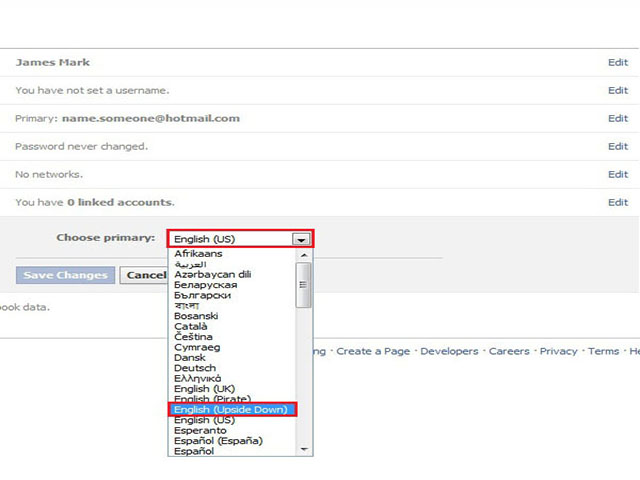Image resolution: width=640 pixels, height=480 pixels.
Task: Click the scroll up arrow in dropdown
Action: click(x=303, y=255)
